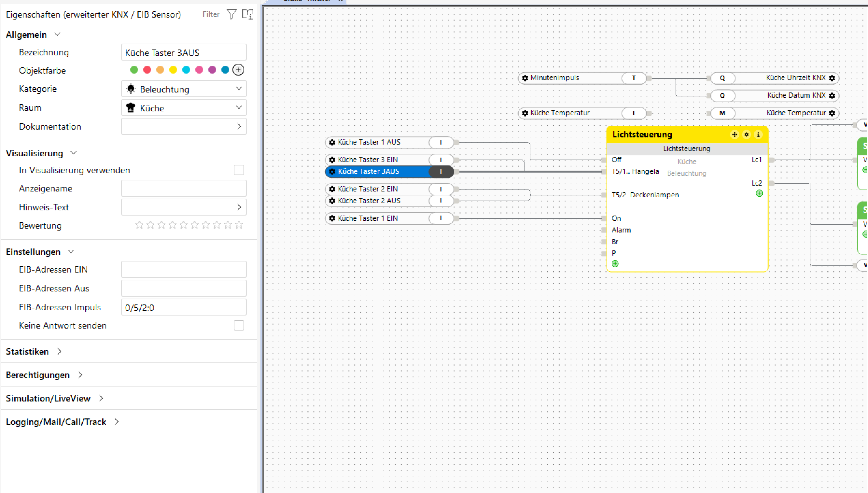The width and height of the screenshot is (868, 493).
Task: Click the plus icon in Lichtsteuerung header
Action: [x=734, y=135]
